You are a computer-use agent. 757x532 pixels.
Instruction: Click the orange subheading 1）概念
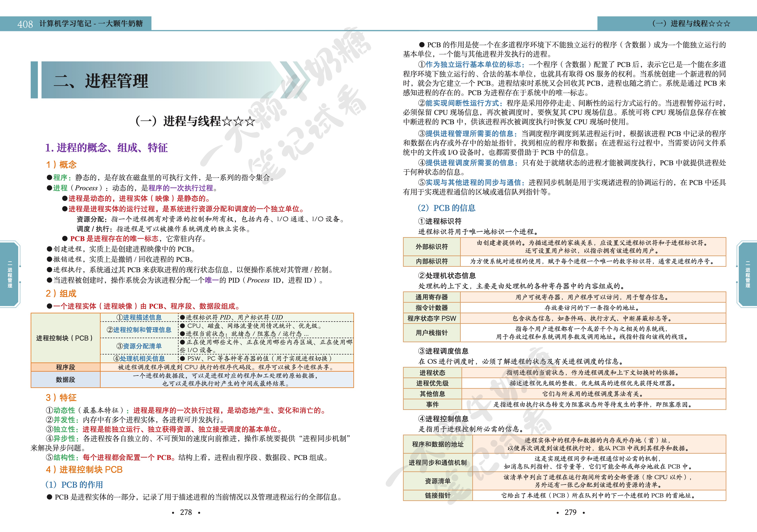click(x=61, y=165)
